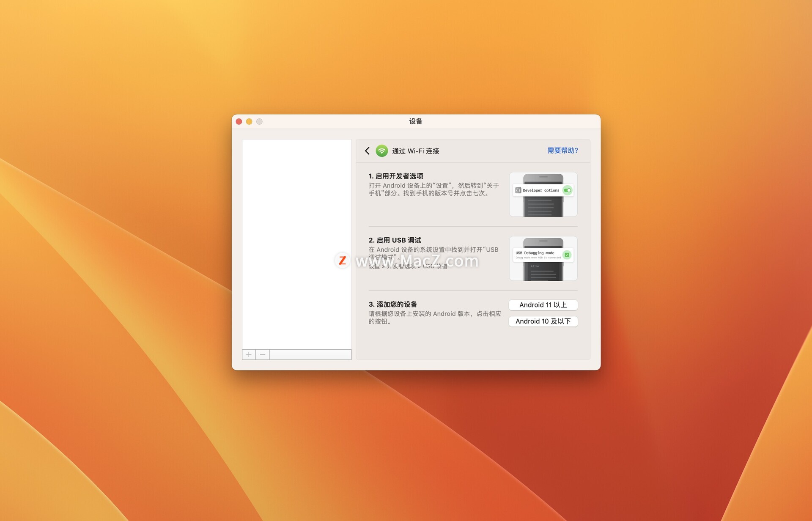Viewport: 812px width, 521px height.
Task: Click the 设备 window title
Action: [x=416, y=121]
